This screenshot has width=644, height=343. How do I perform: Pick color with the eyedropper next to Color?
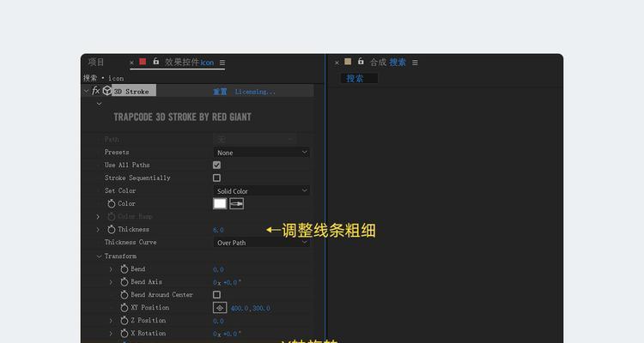237,203
